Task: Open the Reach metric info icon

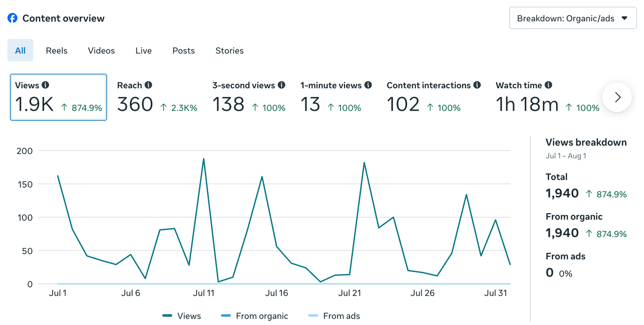Action: tap(148, 85)
